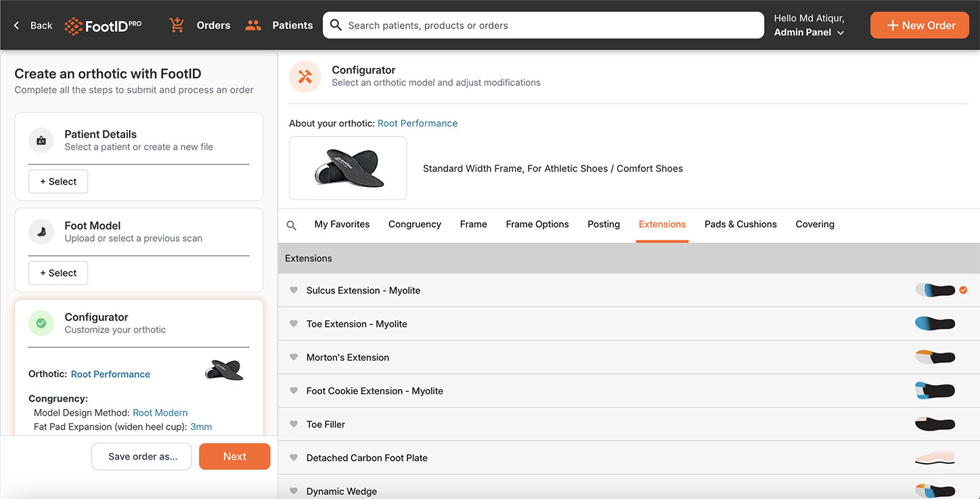Click the Patients people icon
Image resolution: width=980 pixels, height=499 pixels.
pyautogui.click(x=253, y=25)
